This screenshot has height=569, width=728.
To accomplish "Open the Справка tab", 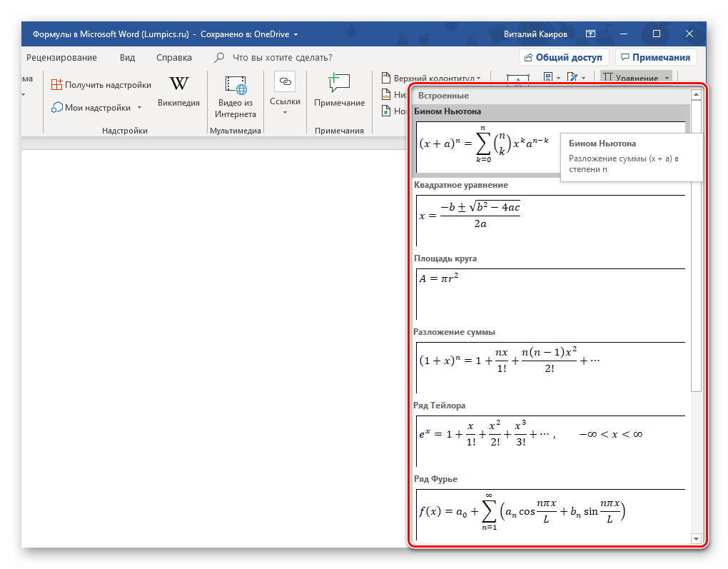I will click(x=174, y=58).
